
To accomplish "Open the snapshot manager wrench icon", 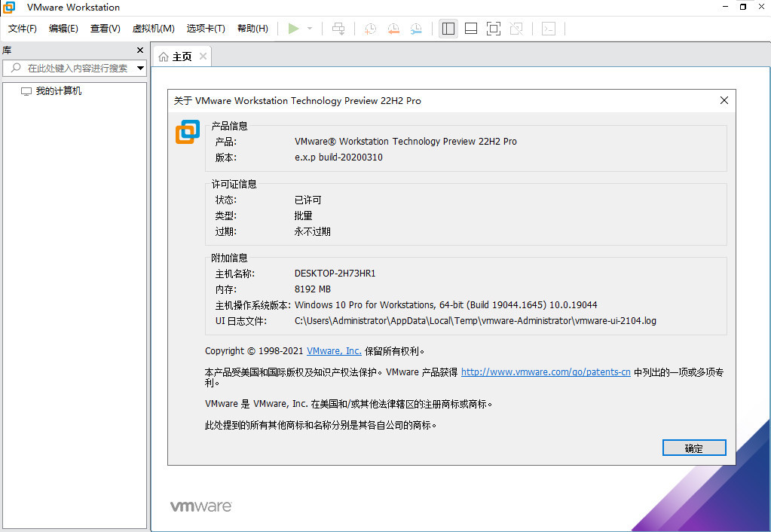I will (416, 29).
